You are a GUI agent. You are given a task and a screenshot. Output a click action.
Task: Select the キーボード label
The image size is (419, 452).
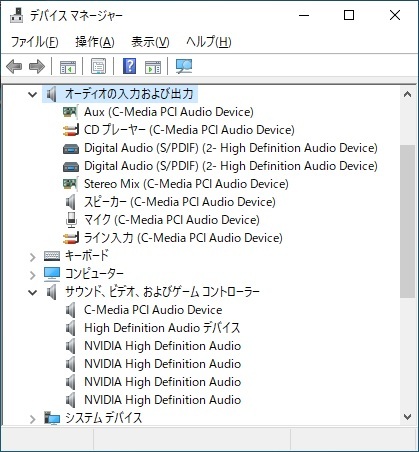click(87, 256)
